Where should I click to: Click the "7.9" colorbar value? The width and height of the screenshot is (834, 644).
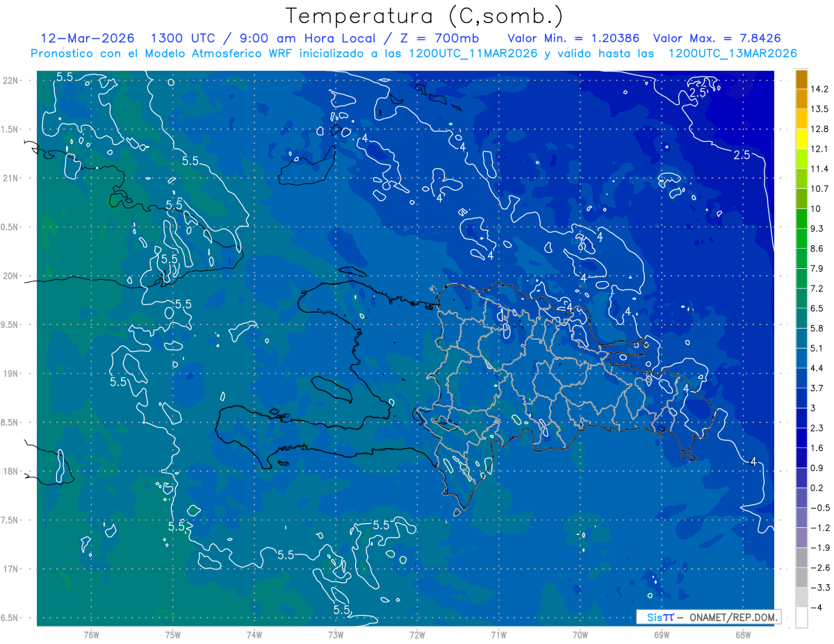click(x=817, y=269)
